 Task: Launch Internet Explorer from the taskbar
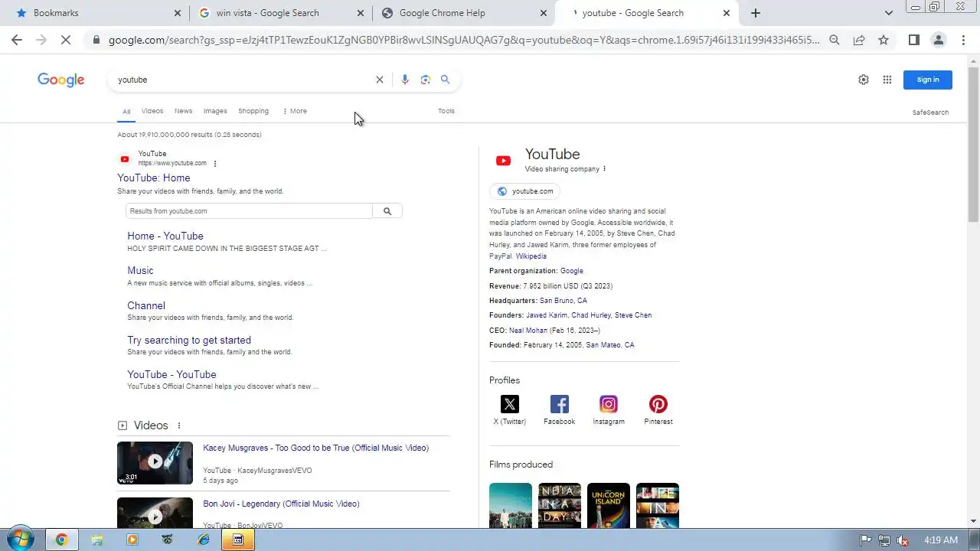pyautogui.click(x=203, y=540)
